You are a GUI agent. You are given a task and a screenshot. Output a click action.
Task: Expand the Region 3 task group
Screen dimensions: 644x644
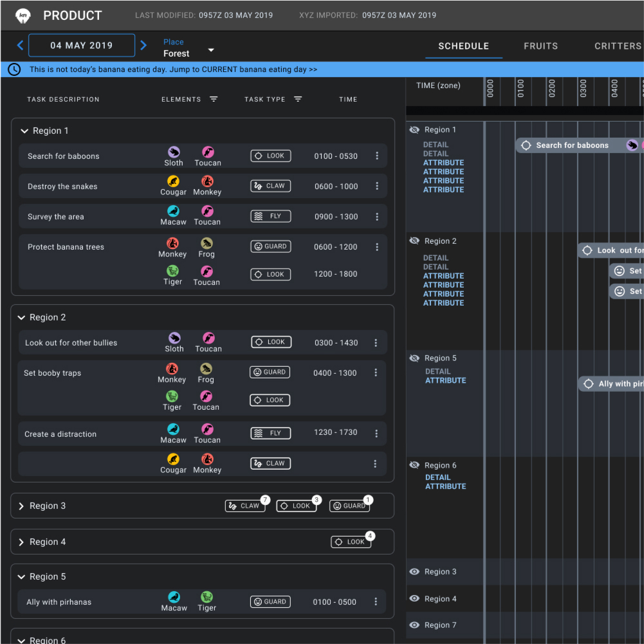coord(21,506)
